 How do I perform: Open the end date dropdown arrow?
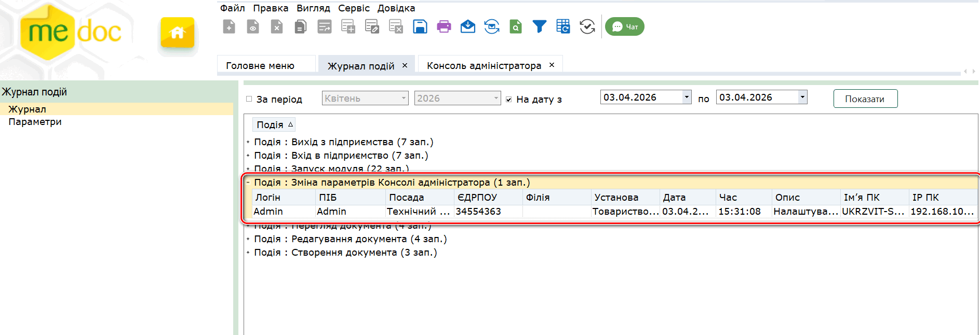tap(802, 97)
